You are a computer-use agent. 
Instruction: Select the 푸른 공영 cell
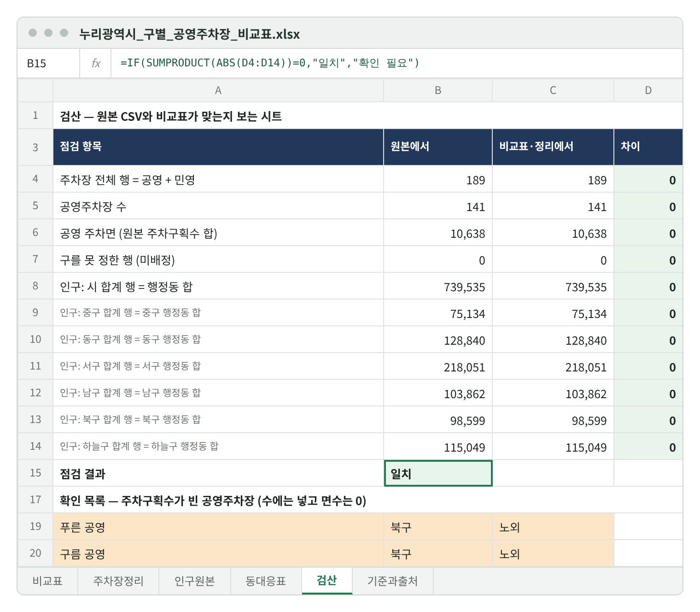pos(218,527)
